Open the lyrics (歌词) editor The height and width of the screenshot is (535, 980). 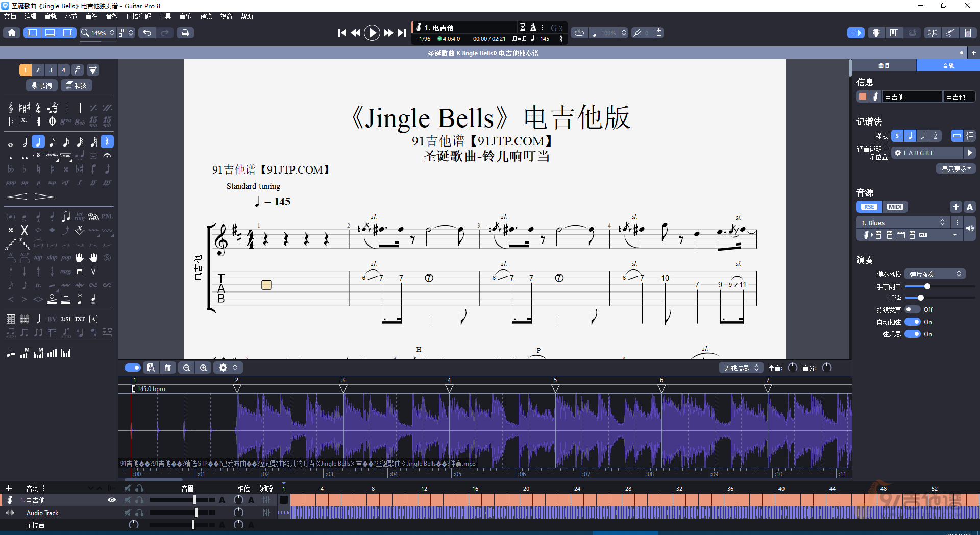42,86
